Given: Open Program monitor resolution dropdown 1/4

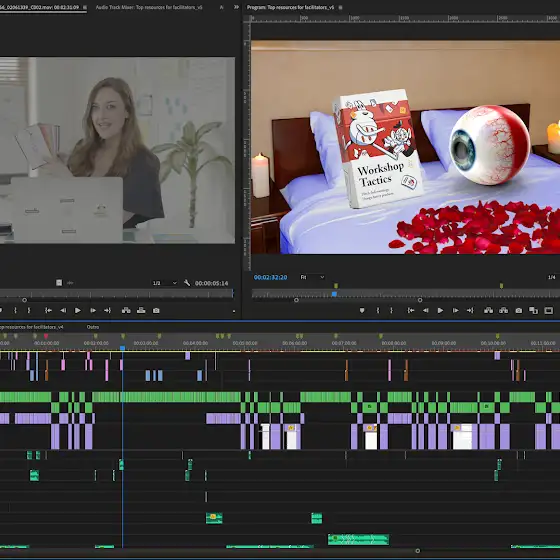Looking at the screenshot, I should tap(552, 277).
